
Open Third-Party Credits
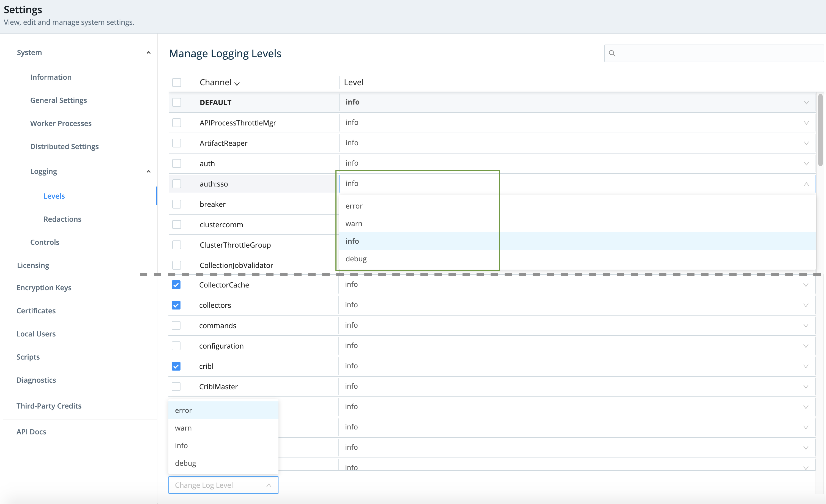click(49, 406)
